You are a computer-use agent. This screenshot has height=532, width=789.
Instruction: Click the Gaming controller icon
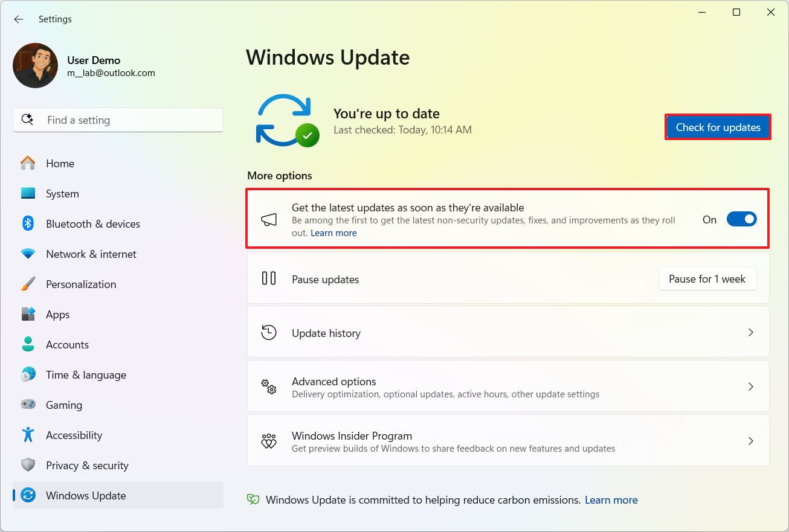pos(28,405)
